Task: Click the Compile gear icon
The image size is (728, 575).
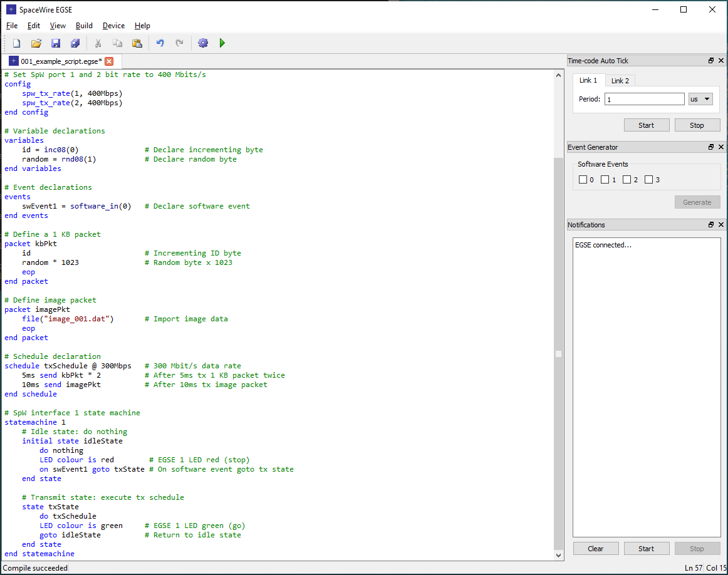Action: tap(202, 43)
